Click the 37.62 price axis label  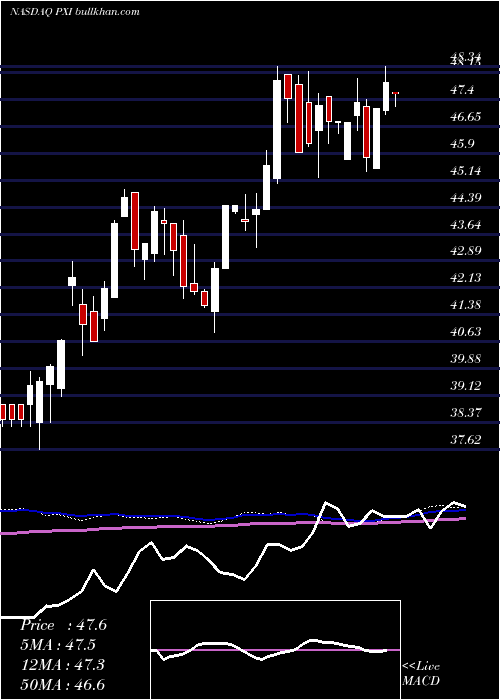coord(466,439)
